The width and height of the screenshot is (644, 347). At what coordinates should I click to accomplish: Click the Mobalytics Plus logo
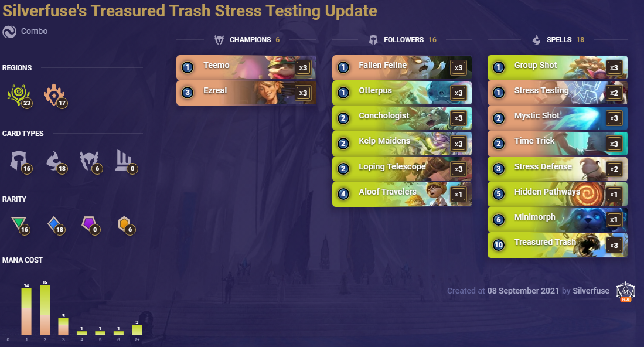(625, 291)
